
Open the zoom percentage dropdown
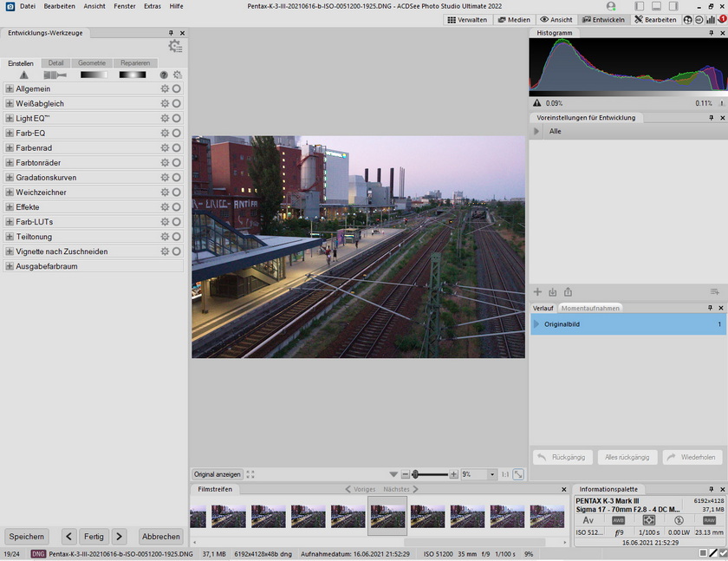click(493, 474)
